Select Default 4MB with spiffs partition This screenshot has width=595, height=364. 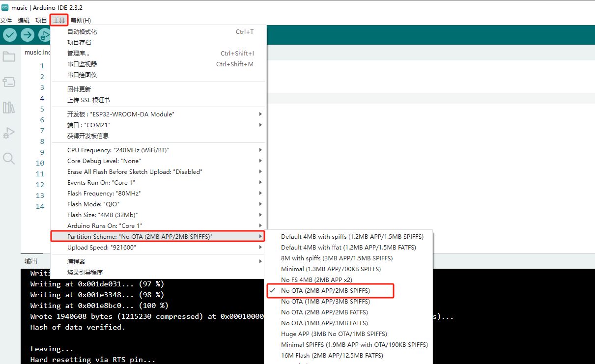(x=348, y=236)
